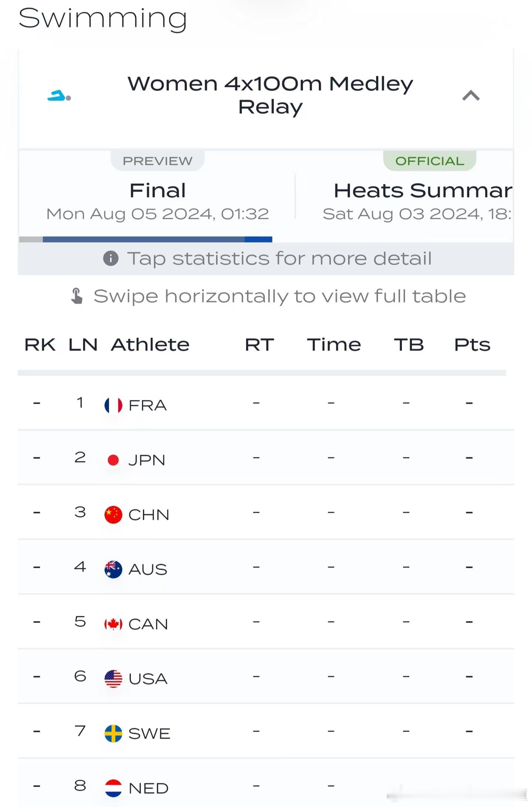Viewport: 532px width, 807px height.
Task: Click the Time column header
Action: coord(334,345)
